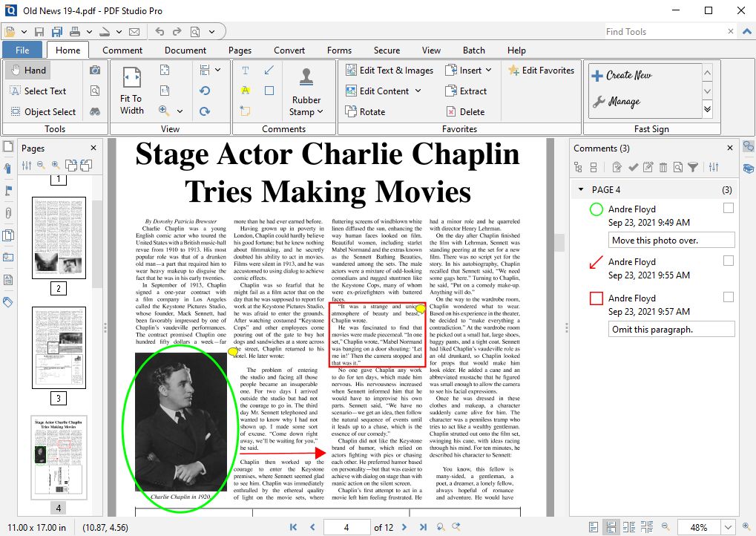
Task: Select the Hand tool
Action: point(30,70)
